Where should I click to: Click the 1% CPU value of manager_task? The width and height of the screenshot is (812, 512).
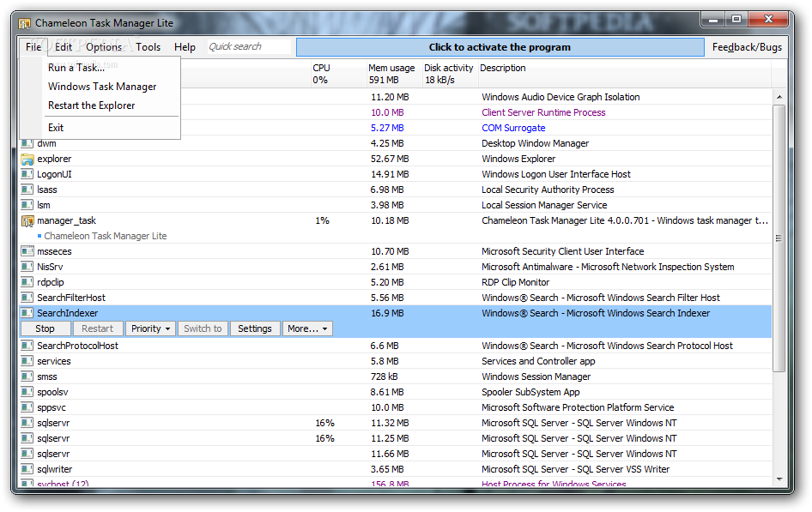322,220
